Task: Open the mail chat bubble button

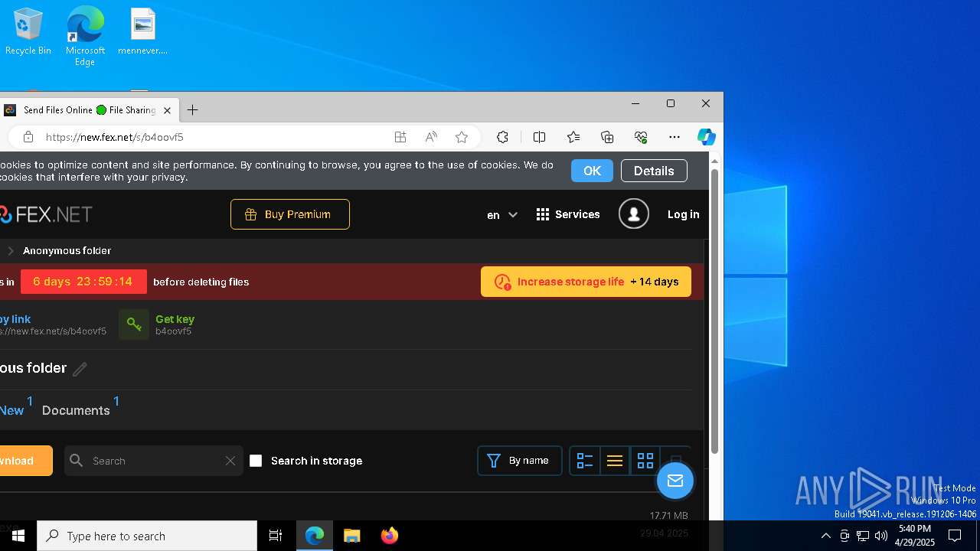Action: coord(675,481)
